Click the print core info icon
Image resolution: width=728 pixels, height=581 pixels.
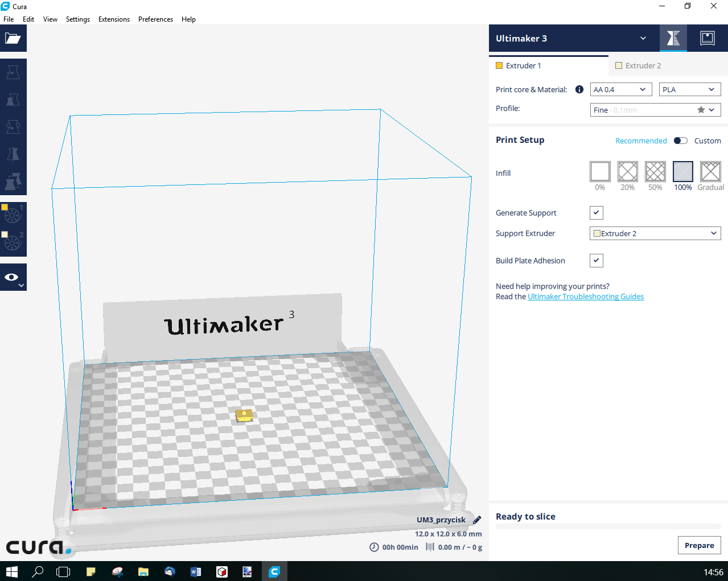(x=579, y=89)
